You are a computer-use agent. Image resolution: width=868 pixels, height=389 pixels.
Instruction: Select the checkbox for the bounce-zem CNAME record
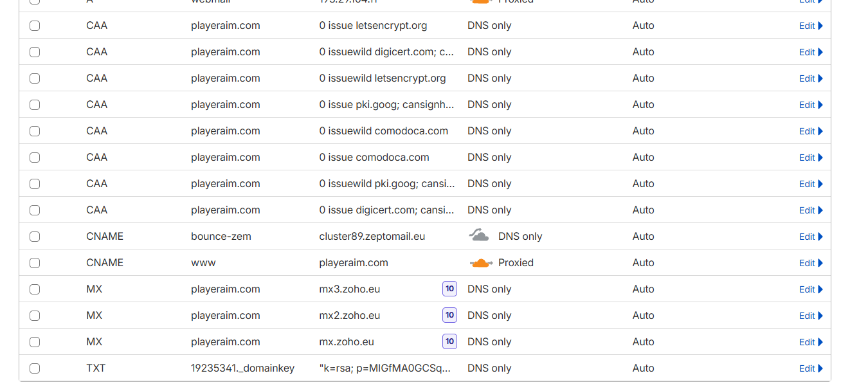[x=35, y=237]
